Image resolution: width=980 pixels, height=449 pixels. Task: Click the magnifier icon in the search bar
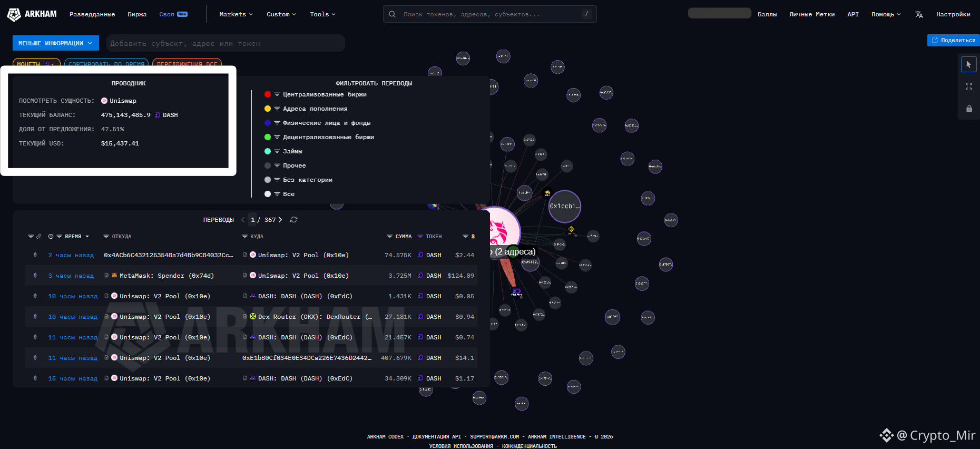tap(392, 14)
